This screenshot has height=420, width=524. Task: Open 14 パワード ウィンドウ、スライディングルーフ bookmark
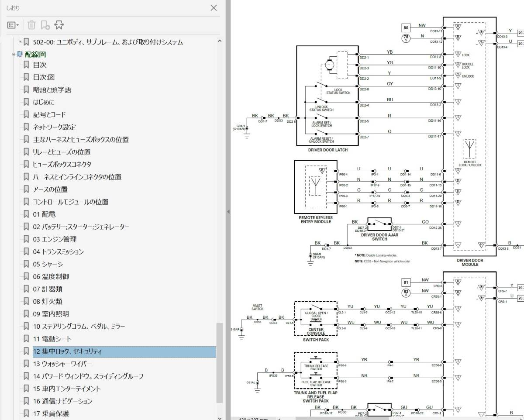click(x=88, y=376)
